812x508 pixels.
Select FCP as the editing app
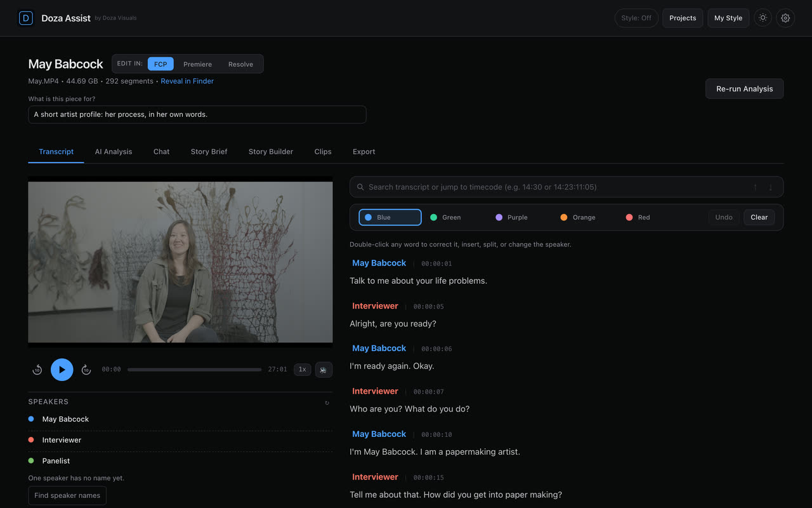(x=160, y=64)
